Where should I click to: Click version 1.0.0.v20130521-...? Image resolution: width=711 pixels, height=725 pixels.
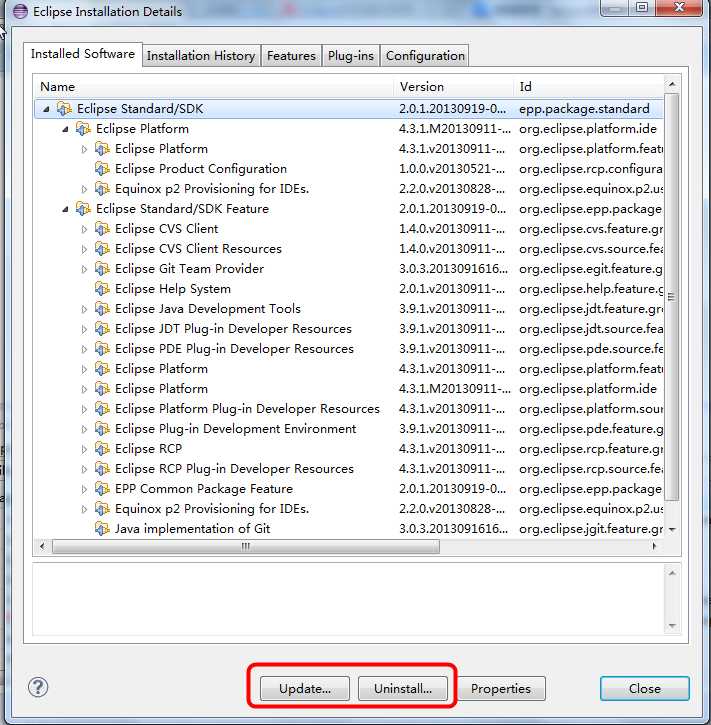point(452,169)
